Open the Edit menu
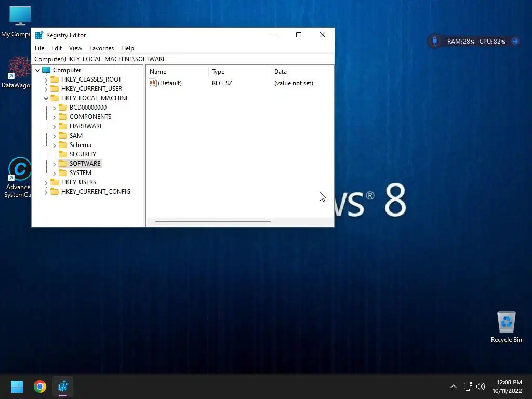The image size is (532, 399). point(56,48)
